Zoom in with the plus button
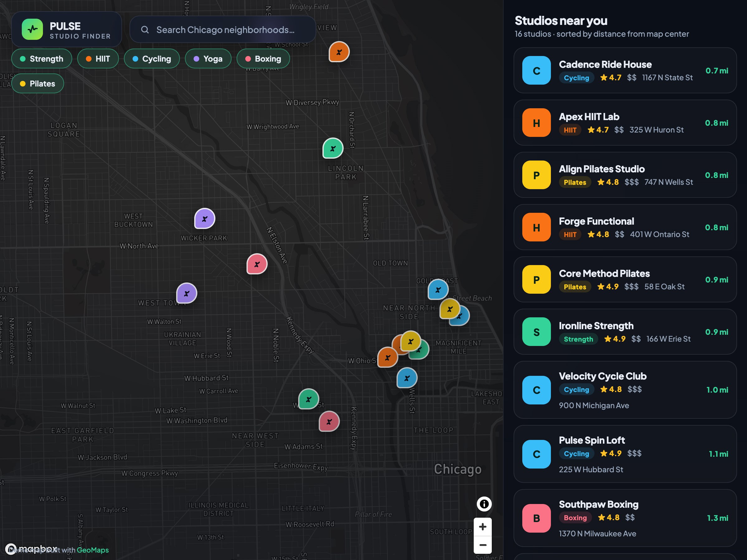 click(482, 527)
